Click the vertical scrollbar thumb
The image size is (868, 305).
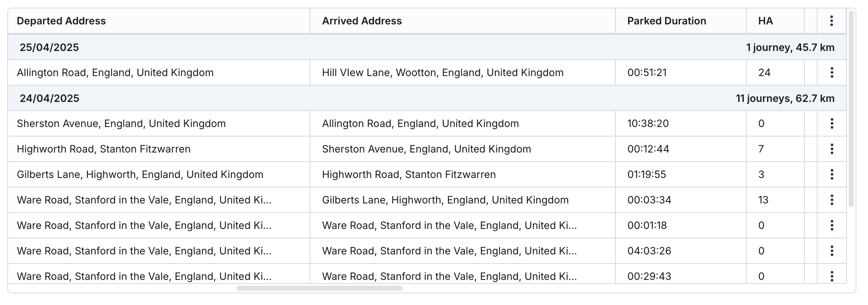point(851,109)
